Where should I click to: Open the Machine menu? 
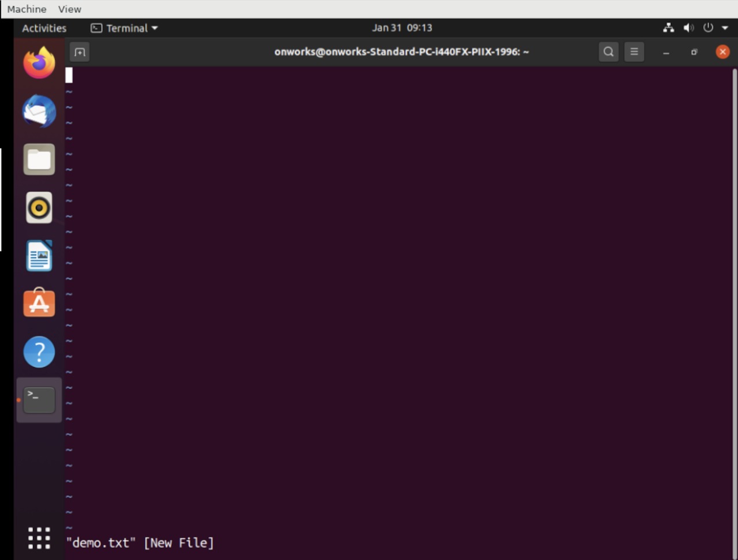(27, 9)
